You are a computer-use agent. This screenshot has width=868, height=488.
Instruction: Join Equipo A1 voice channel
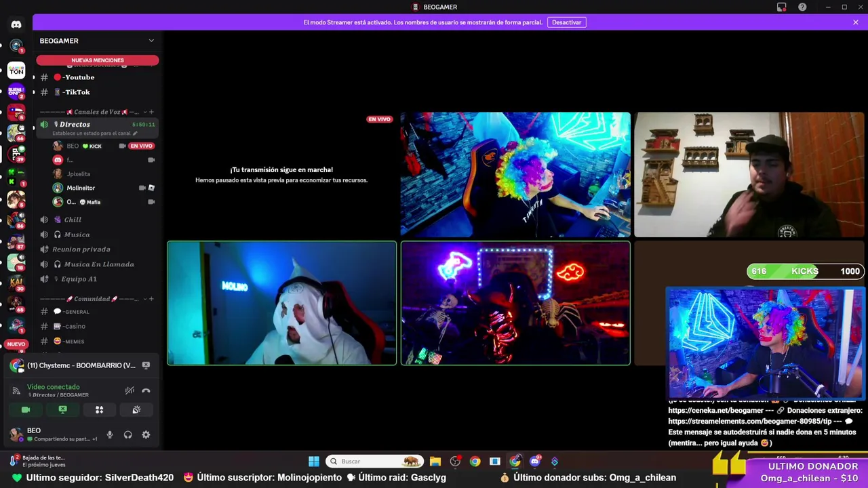coord(98,279)
